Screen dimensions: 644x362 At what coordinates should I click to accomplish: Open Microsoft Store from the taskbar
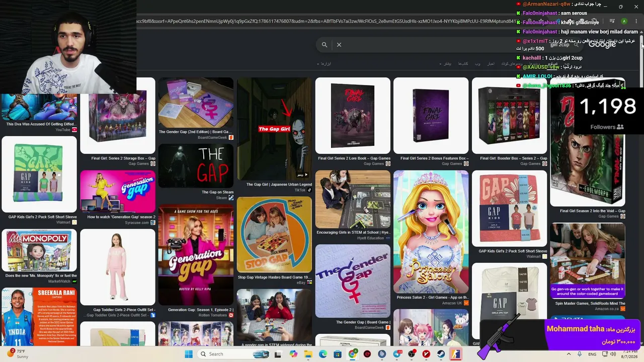(x=338, y=354)
